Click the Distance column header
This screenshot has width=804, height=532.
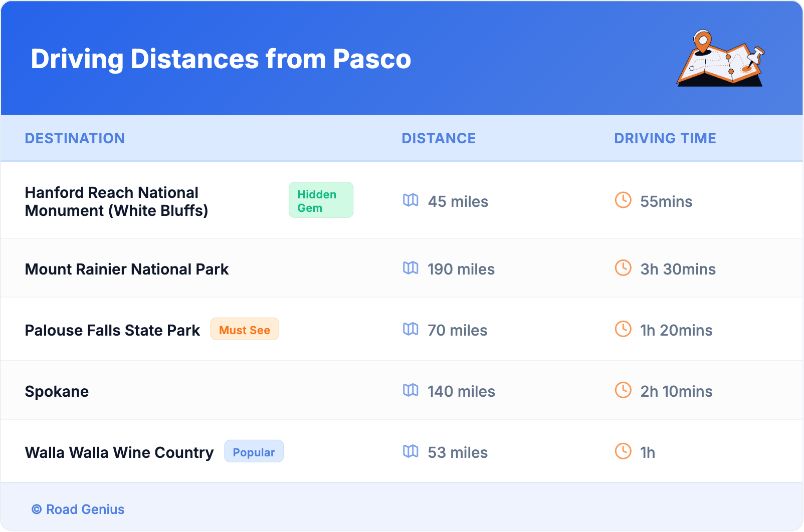[x=439, y=138]
